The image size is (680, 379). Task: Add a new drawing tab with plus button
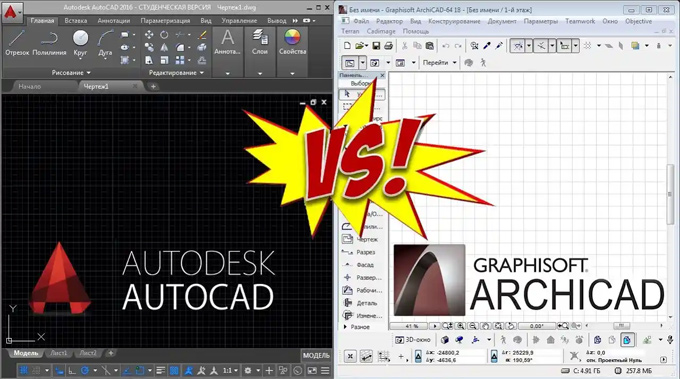(153, 86)
